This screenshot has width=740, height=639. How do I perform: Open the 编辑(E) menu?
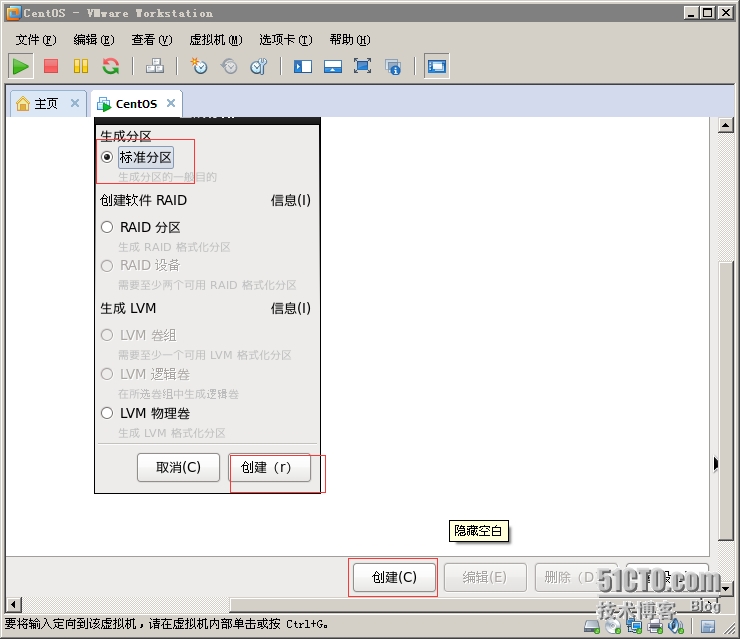(94, 40)
